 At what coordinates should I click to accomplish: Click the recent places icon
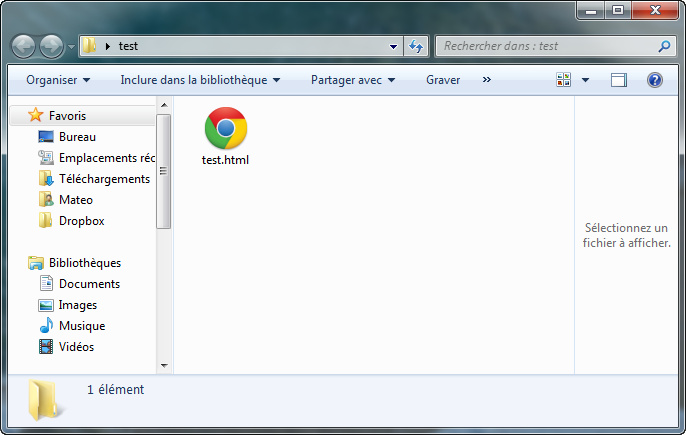pyautogui.click(x=46, y=158)
